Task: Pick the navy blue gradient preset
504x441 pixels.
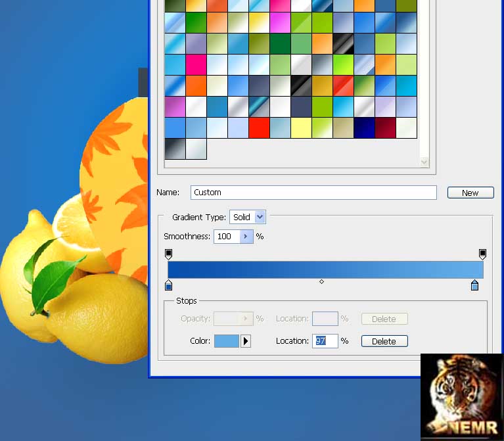Action: pos(364,128)
